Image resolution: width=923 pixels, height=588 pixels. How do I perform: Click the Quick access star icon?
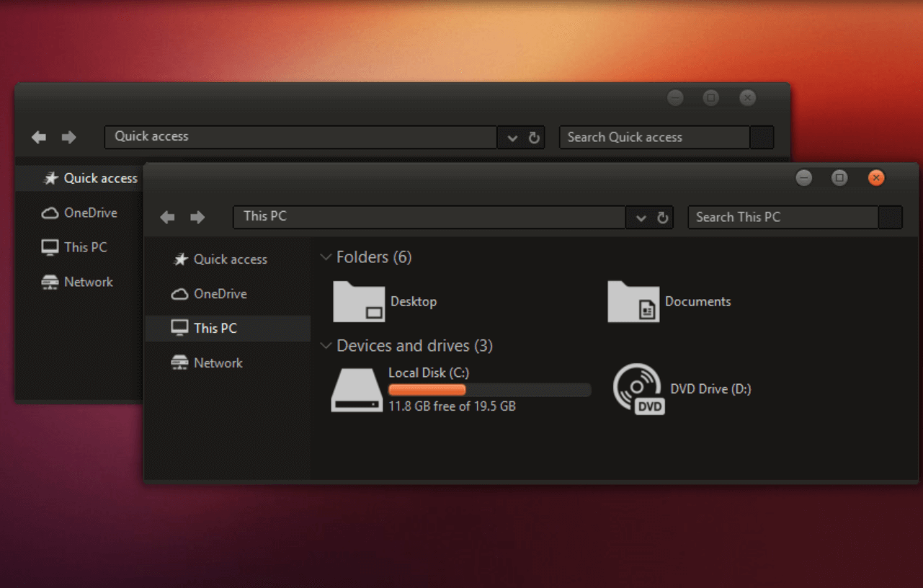coord(179,259)
